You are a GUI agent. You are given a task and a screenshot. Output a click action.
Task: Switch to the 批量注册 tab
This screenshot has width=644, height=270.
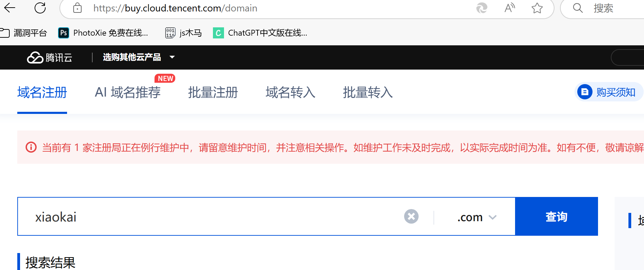213,92
